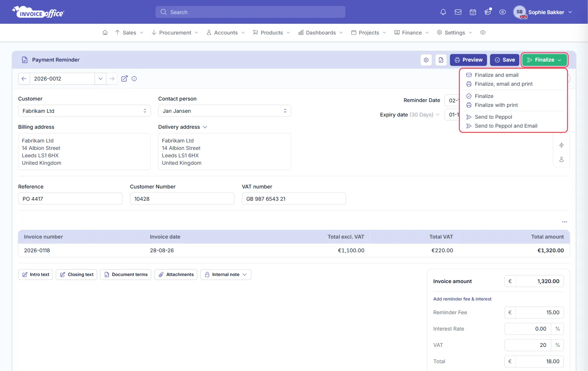Expand the Internal note dropdown
The image size is (588, 371).
pyautogui.click(x=226, y=275)
